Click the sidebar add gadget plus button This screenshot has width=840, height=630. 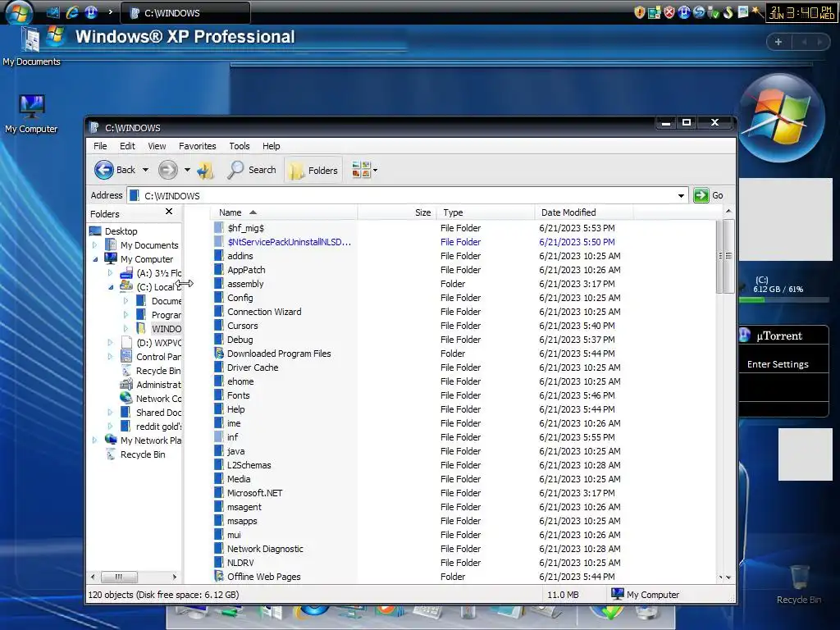[x=778, y=42]
